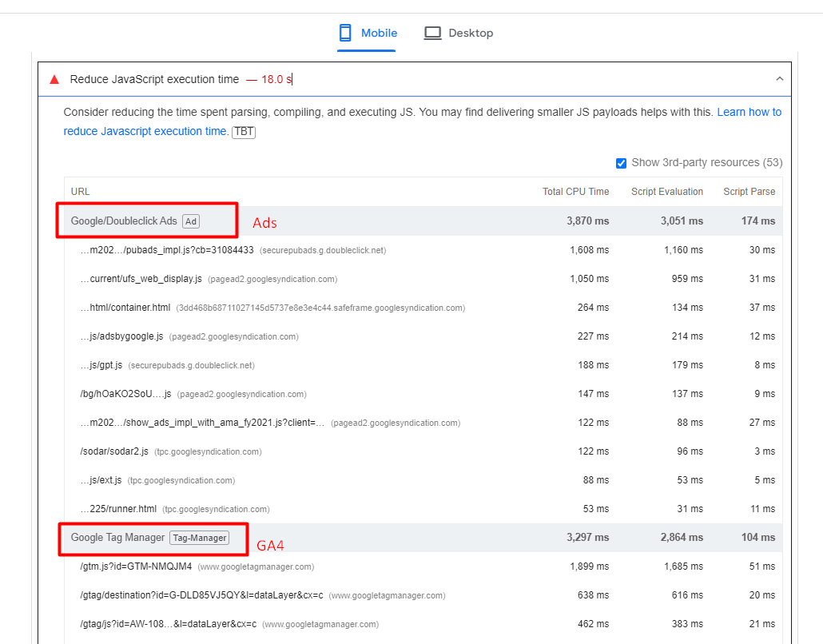Click the monitor icon beside Desktop
This screenshot has height=644, width=823.
coord(432,33)
